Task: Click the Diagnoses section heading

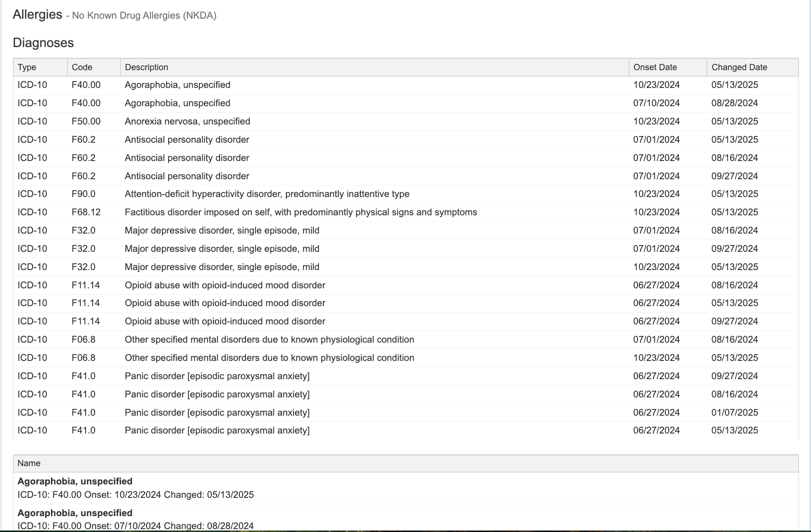Action: (x=43, y=43)
